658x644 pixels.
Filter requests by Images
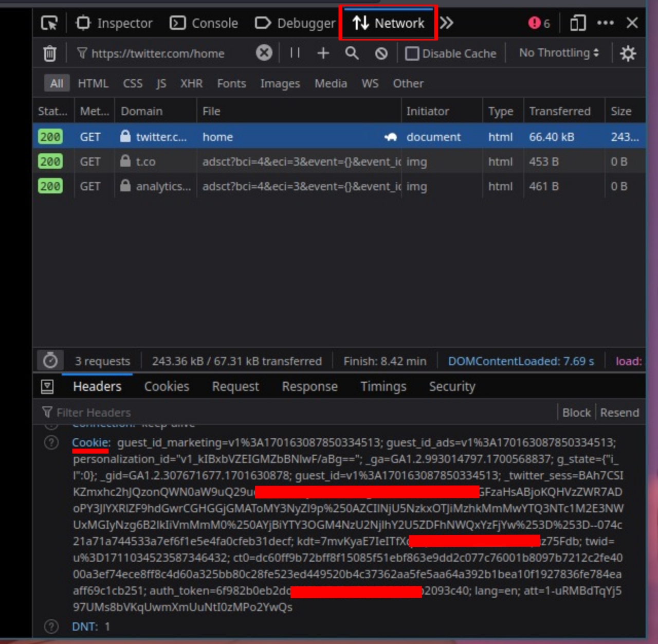[x=280, y=83]
